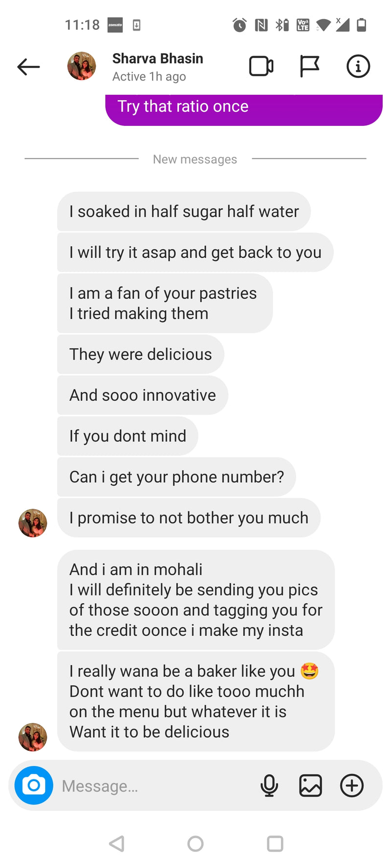
Task: Tap Android home navigation circle
Action: tap(195, 843)
